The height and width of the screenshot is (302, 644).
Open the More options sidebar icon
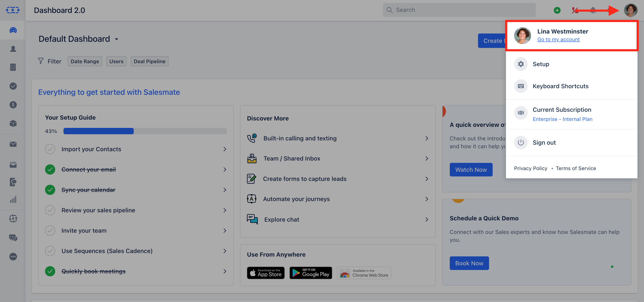coord(13,257)
